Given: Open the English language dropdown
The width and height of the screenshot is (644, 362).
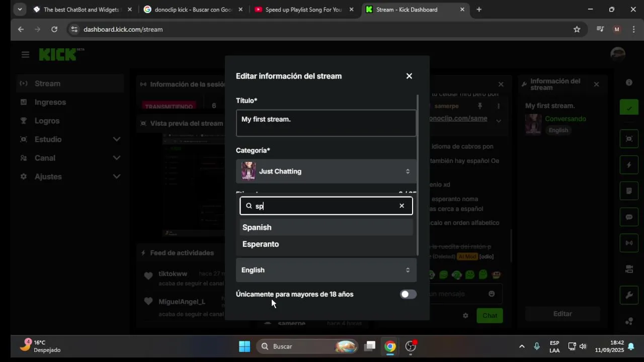Looking at the screenshot, I should [x=326, y=270].
